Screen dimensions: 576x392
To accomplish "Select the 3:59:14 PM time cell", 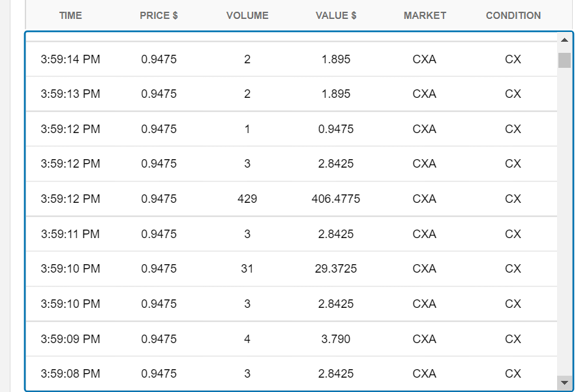I will click(70, 59).
